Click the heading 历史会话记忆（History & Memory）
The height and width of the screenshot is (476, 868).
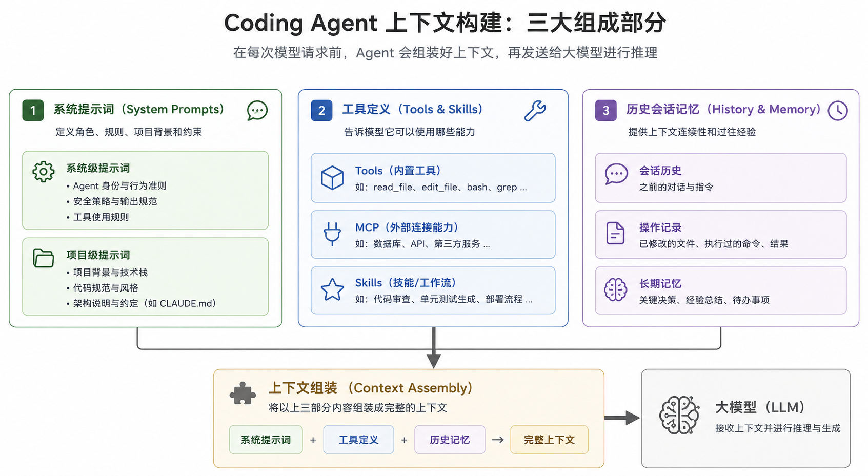click(723, 109)
